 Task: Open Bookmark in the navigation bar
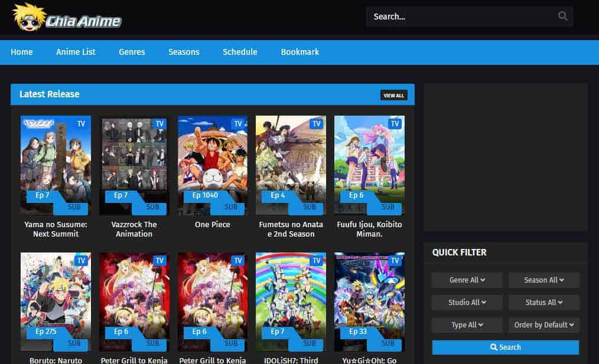coord(300,52)
